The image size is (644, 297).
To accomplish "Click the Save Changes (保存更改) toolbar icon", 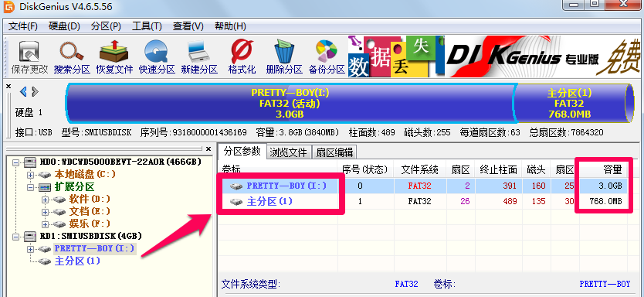I will [x=29, y=56].
